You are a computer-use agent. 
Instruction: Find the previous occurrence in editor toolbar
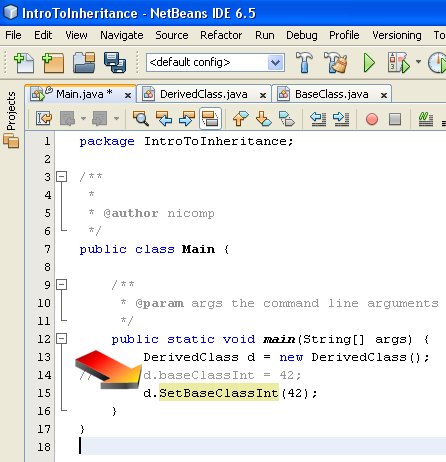point(164,118)
